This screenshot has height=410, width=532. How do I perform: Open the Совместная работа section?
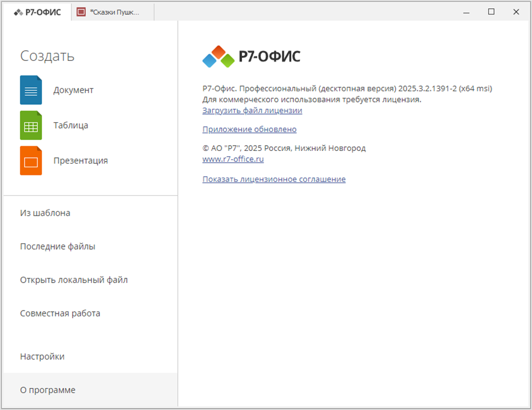(x=91, y=313)
